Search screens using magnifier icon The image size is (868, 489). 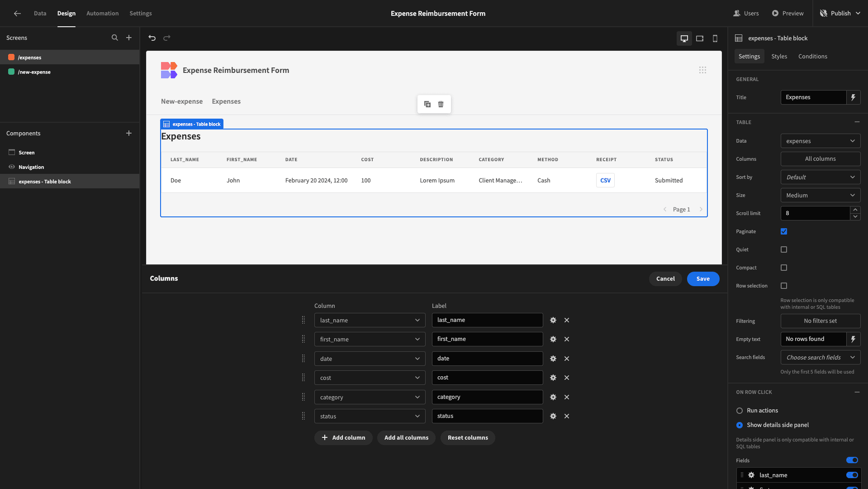click(115, 38)
